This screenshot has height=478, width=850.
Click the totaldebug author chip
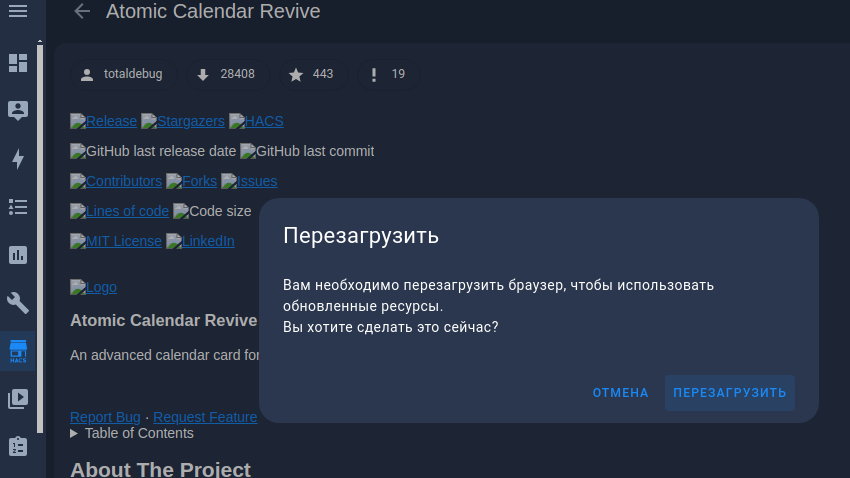click(x=123, y=74)
